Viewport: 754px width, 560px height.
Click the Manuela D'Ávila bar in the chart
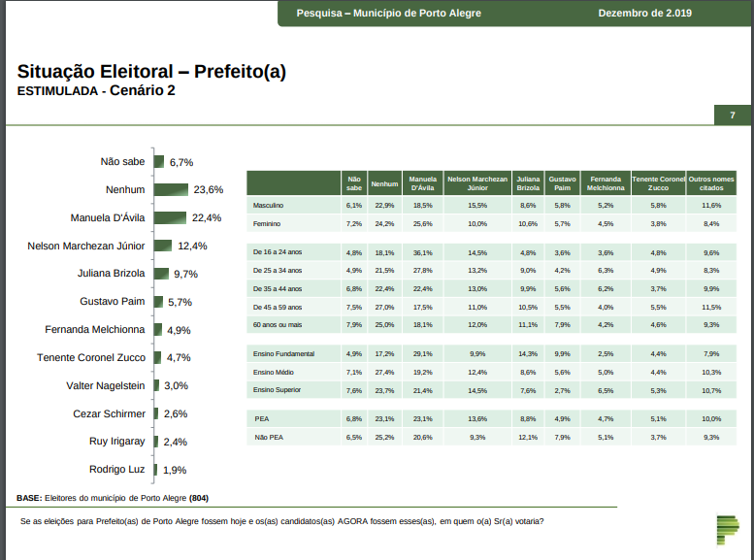(x=170, y=217)
